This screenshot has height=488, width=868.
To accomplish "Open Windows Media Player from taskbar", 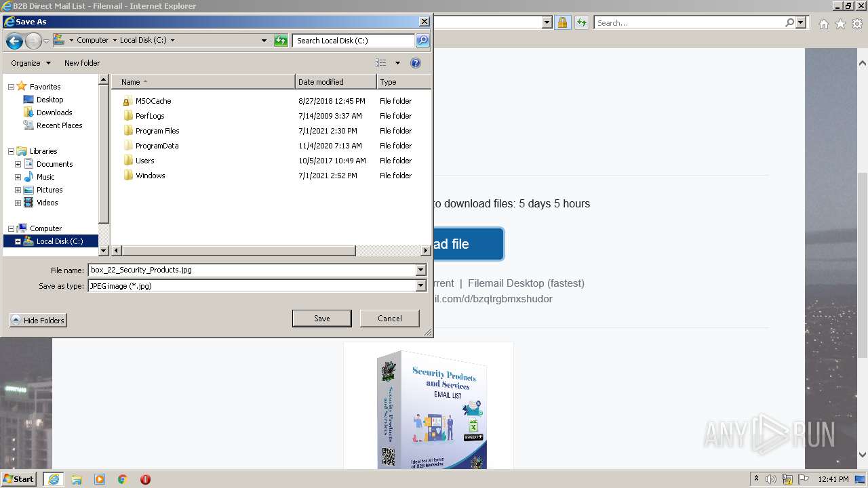I will tap(100, 479).
